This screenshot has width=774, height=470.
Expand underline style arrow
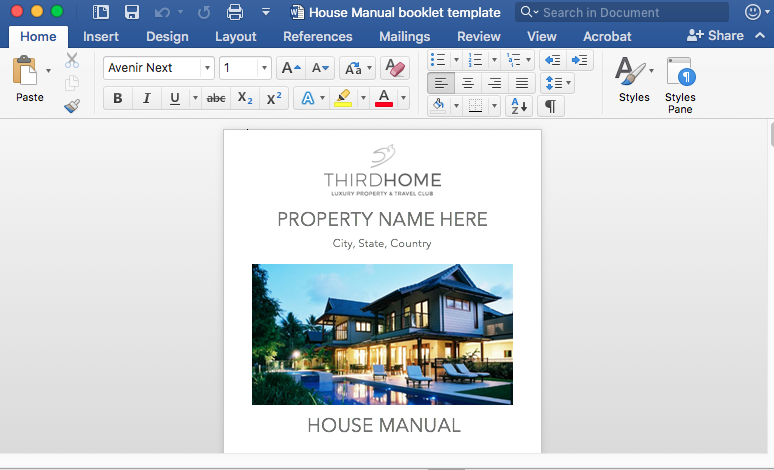195,98
